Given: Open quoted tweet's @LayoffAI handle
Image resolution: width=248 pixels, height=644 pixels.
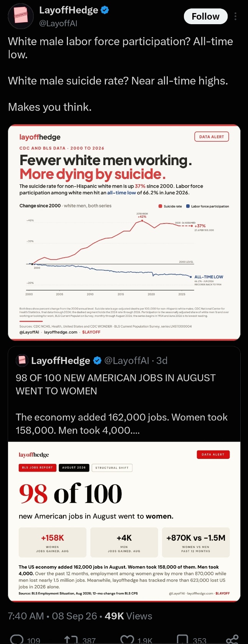Looking at the screenshot, I should [126, 361].
